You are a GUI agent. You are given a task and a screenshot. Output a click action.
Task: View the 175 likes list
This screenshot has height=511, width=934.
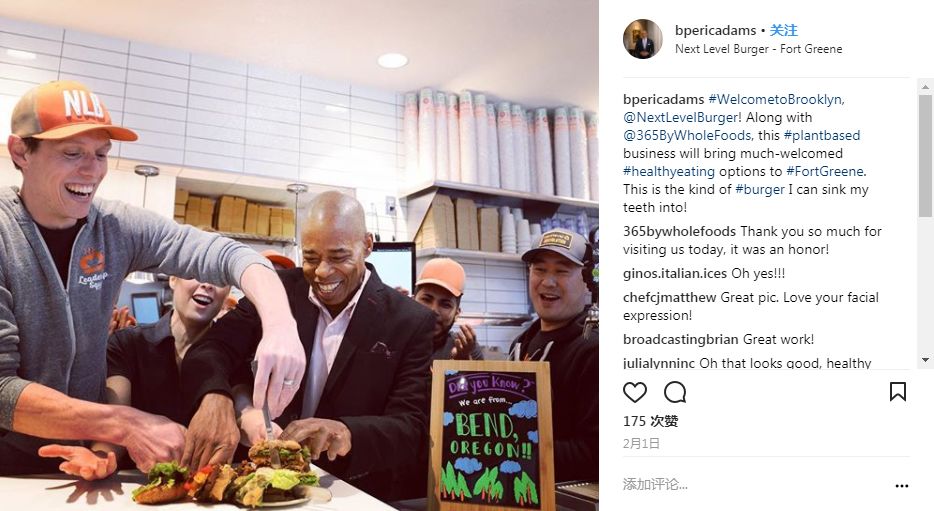coord(650,421)
